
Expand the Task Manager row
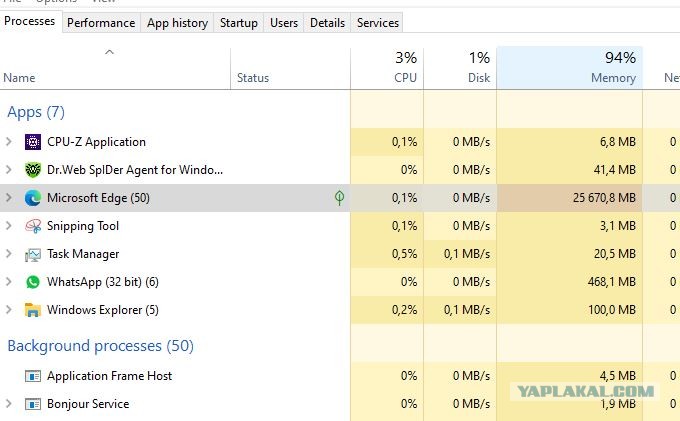tap(9, 254)
